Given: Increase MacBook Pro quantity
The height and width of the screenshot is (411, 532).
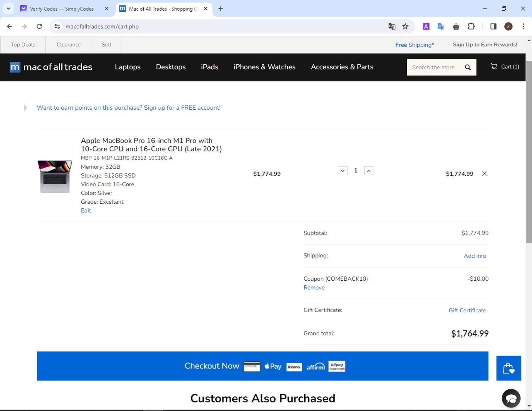Looking at the screenshot, I should 368,171.
